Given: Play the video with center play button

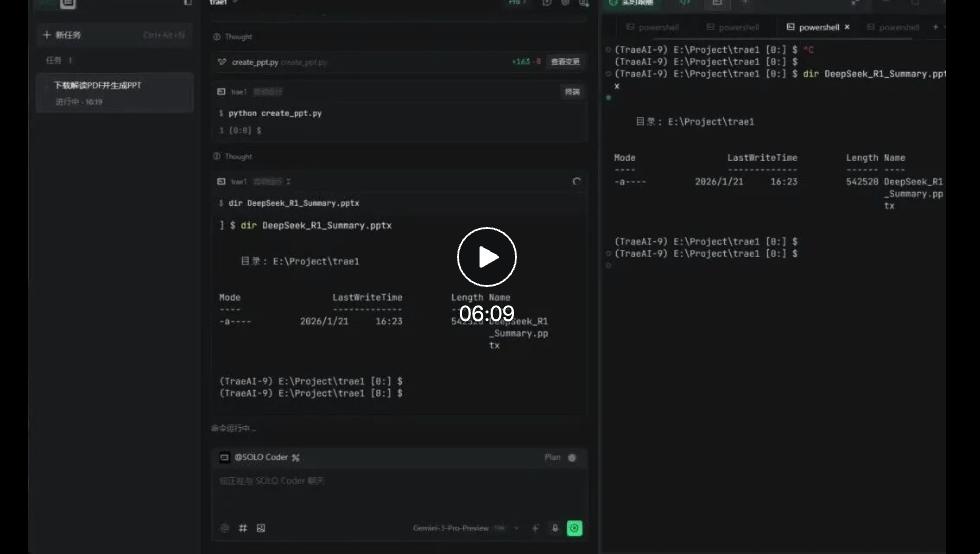Looking at the screenshot, I should tap(486, 257).
